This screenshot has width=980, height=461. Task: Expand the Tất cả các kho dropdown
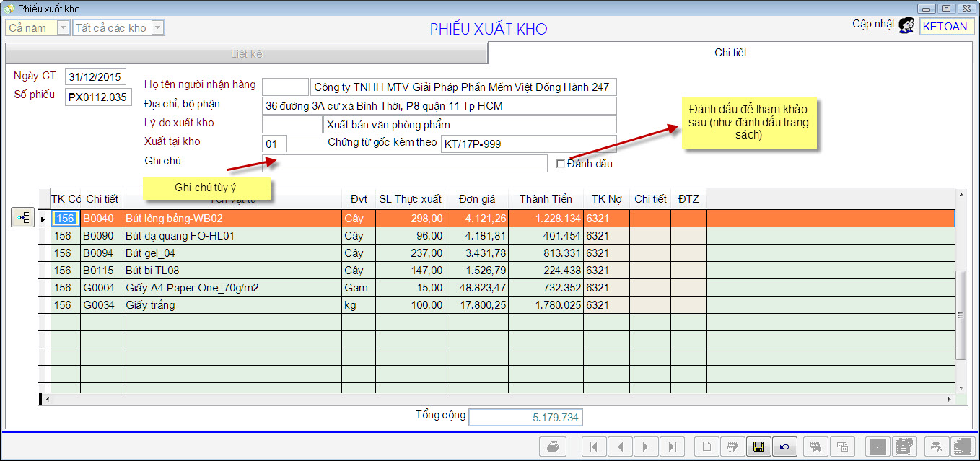point(157,28)
